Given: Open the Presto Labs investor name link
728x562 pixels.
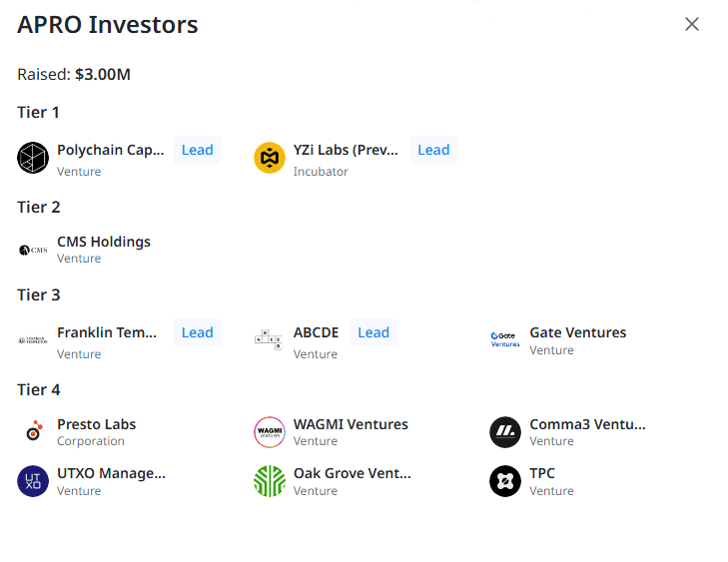Looking at the screenshot, I should pos(97,424).
